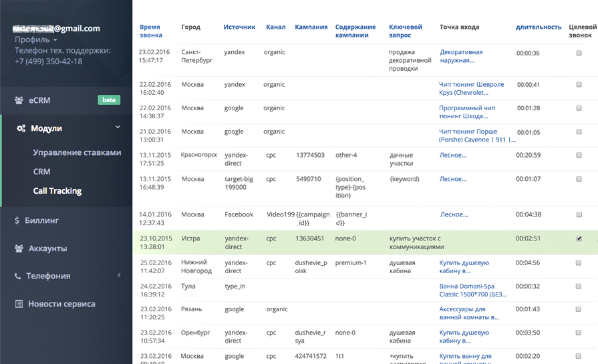Image resolution: width=598 pixels, height=364 pixels.
Task: Toggle target call checkbox for 22.02.2016 16:02:40
Action: (579, 85)
